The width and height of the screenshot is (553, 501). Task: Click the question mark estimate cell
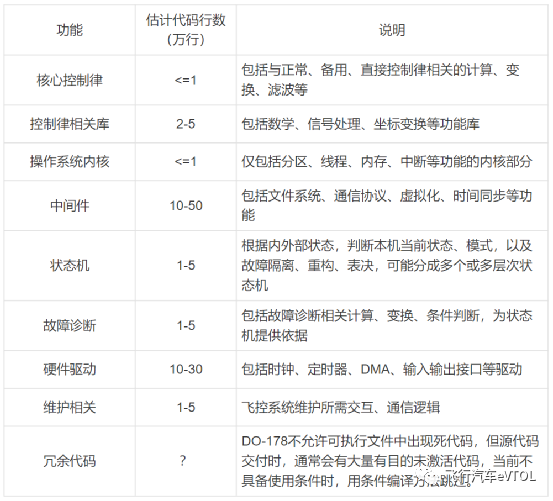pyautogui.click(x=183, y=460)
